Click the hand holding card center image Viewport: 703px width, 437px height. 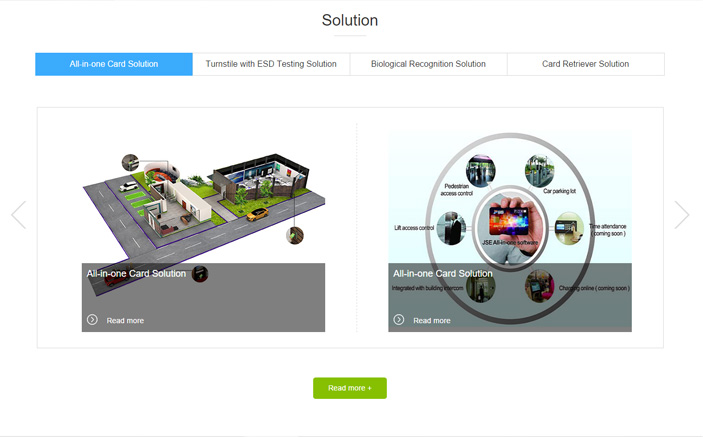(510, 229)
